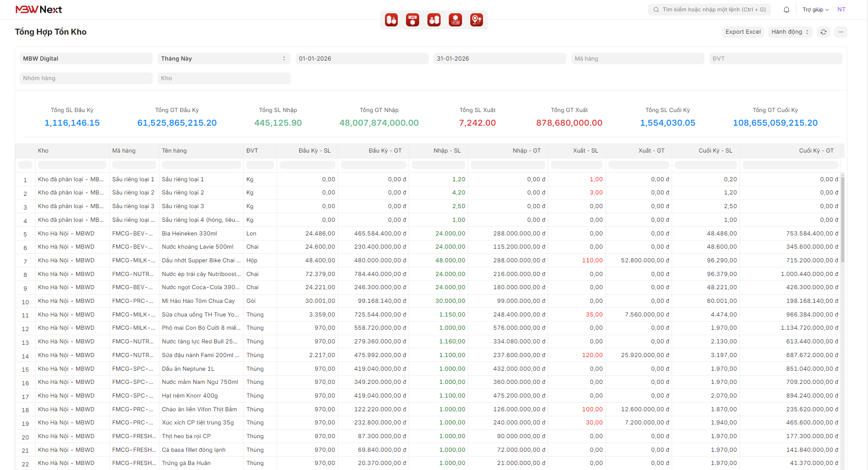Click the Nhóm hàng filter field
This screenshot has height=470, width=868.
[86, 78]
